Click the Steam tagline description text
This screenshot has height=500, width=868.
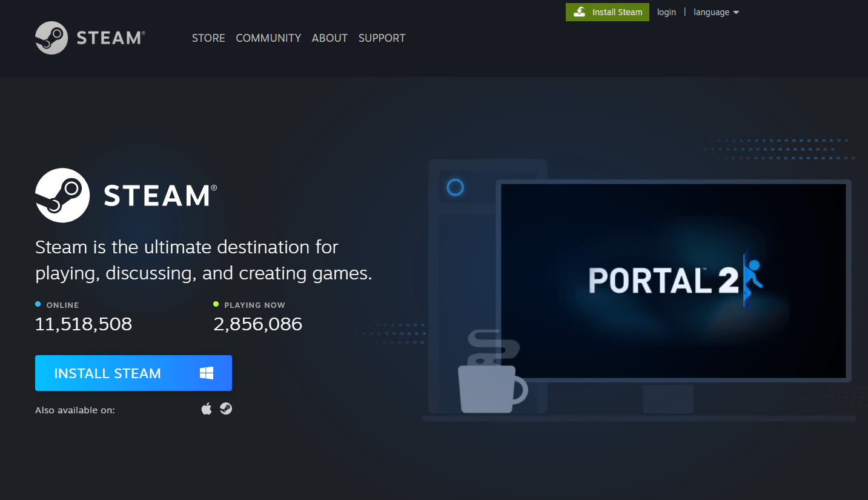(x=204, y=260)
